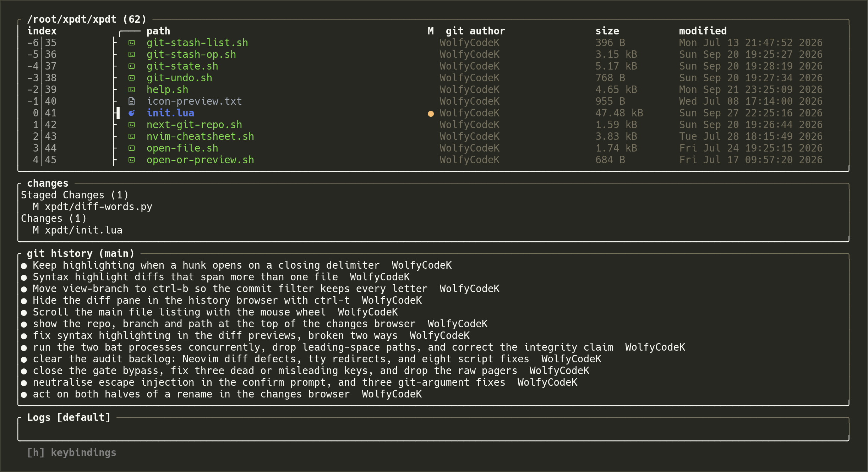868x472 pixels.
Task: Click the 'path' column header
Action: pyautogui.click(x=158, y=31)
